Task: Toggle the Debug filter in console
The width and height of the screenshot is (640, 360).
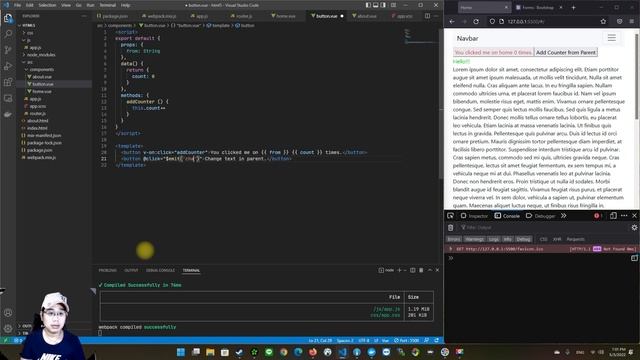Action: (x=523, y=239)
